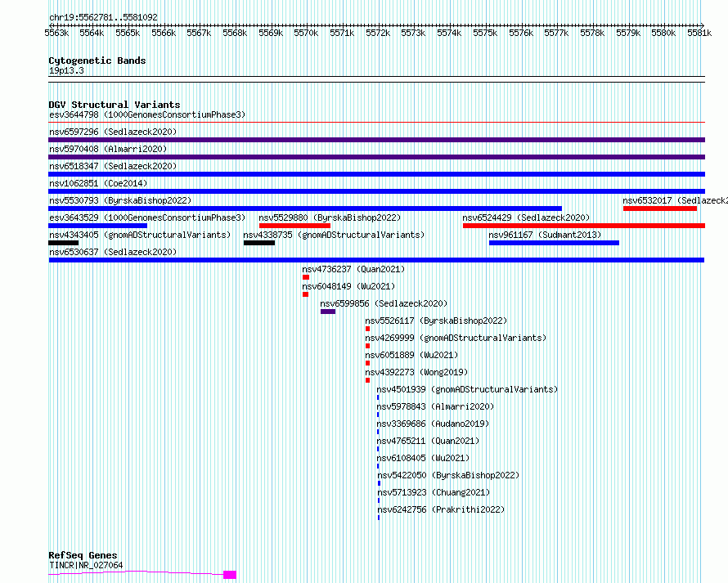Open the esv3643529 1000GenomesConsortiumPhase3 blue bar
The image size is (728, 583).
97,226
